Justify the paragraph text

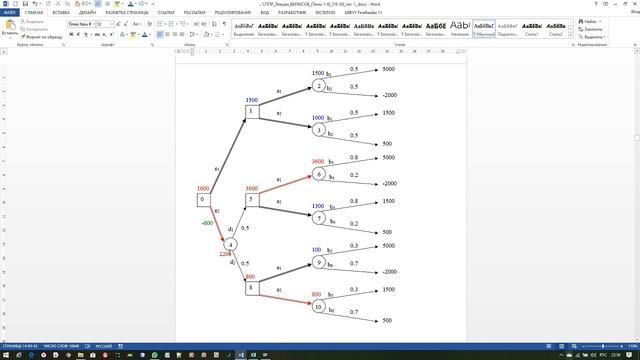[182, 34]
